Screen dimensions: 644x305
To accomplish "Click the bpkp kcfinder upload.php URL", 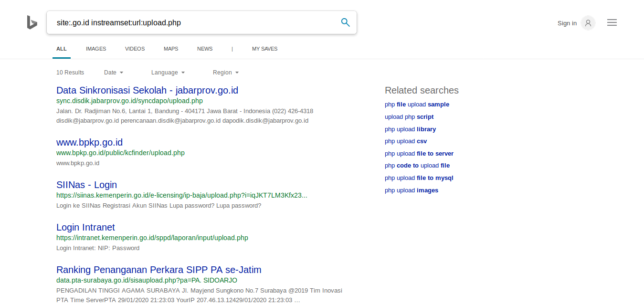I will 120,153.
